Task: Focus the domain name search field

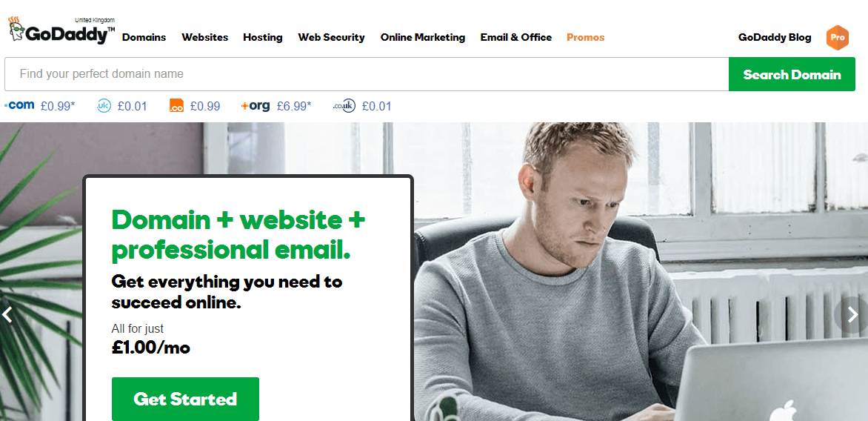Action: point(367,74)
